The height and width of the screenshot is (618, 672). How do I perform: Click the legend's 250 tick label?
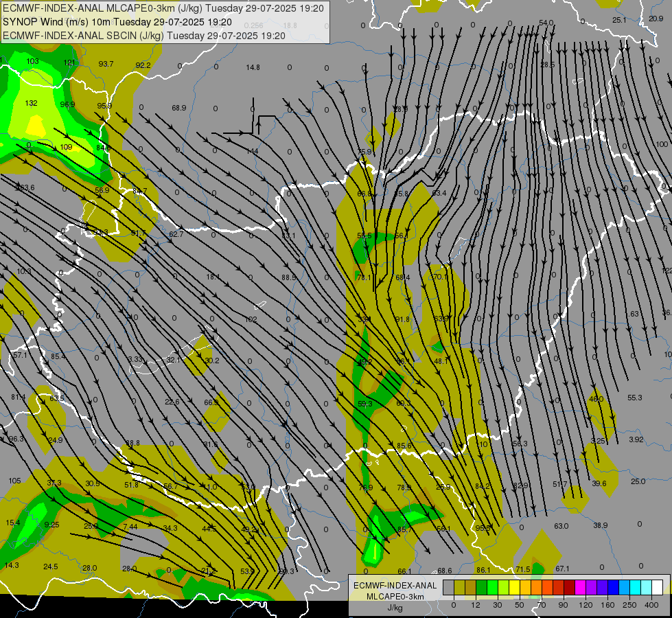click(629, 605)
